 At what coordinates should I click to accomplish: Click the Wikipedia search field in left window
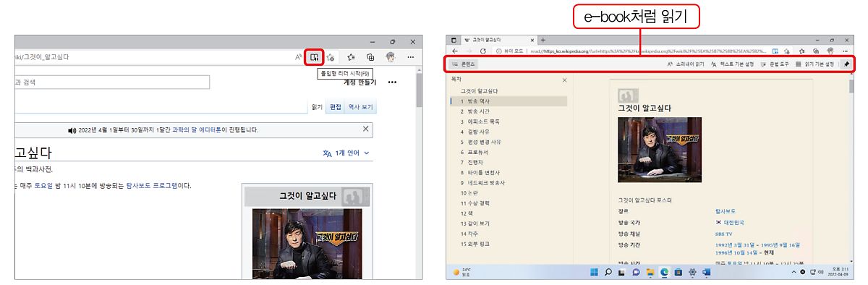112,82
